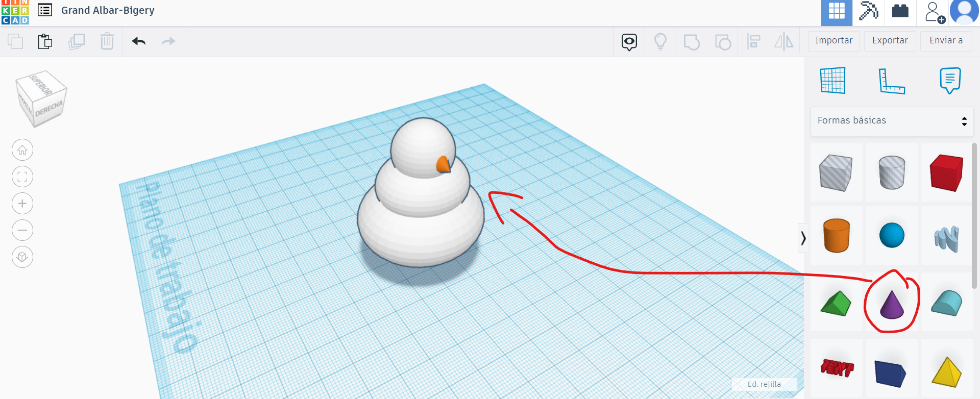Pick the striped hole box shape

click(x=836, y=173)
